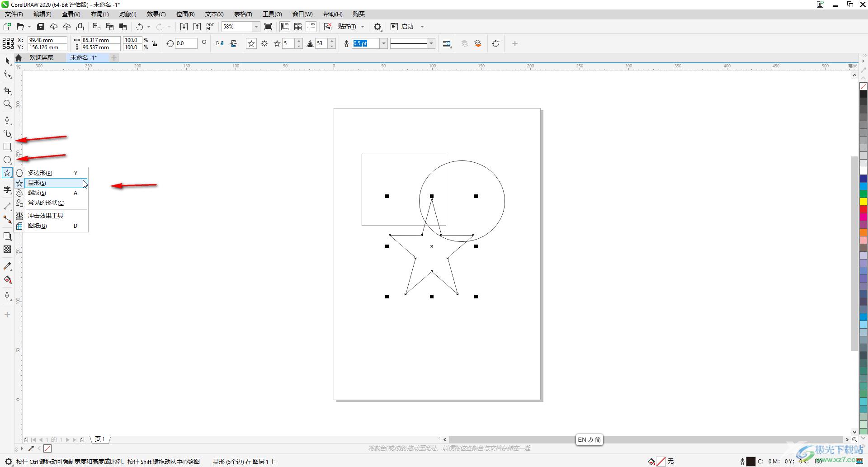Click the Full-screen preview icon
Screen dimensions: 868x467
268,27
